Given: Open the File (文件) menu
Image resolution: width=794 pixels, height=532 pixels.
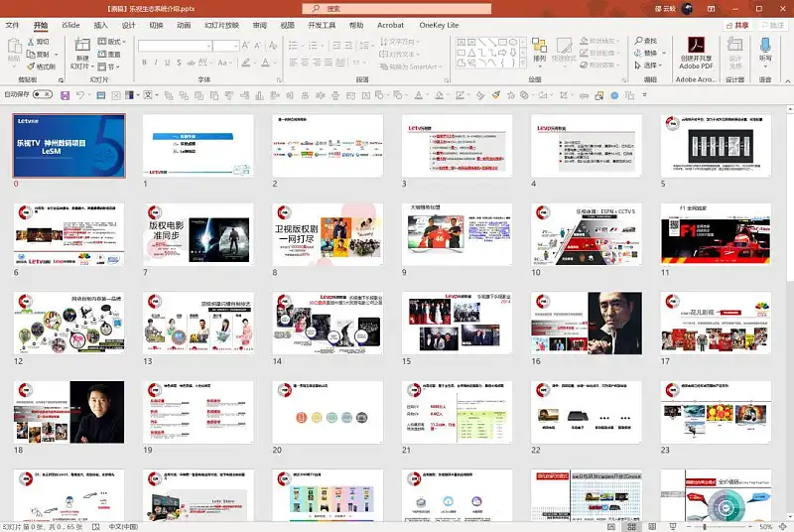Looking at the screenshot, I should tap(12, 25).
